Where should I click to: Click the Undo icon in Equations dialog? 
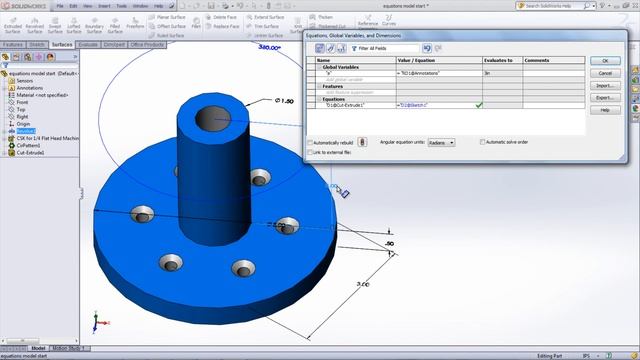click(427, 49)
